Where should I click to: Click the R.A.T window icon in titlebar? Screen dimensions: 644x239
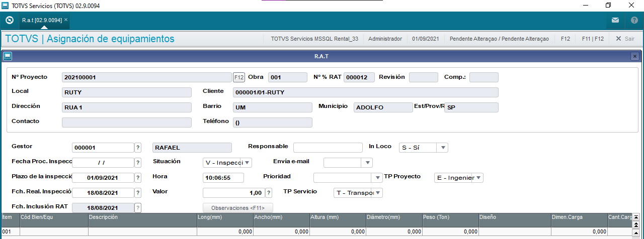(x=8, y=56)
